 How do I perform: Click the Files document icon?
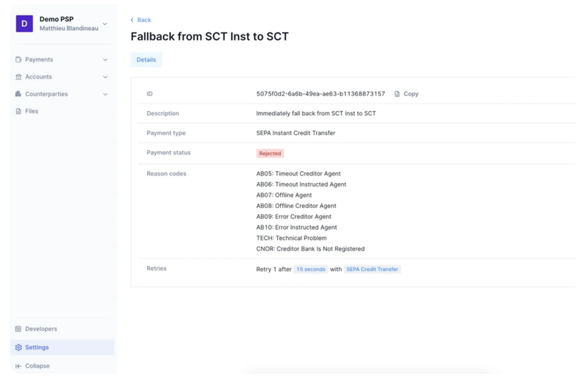pyautogui.click(x=18, y=111)
